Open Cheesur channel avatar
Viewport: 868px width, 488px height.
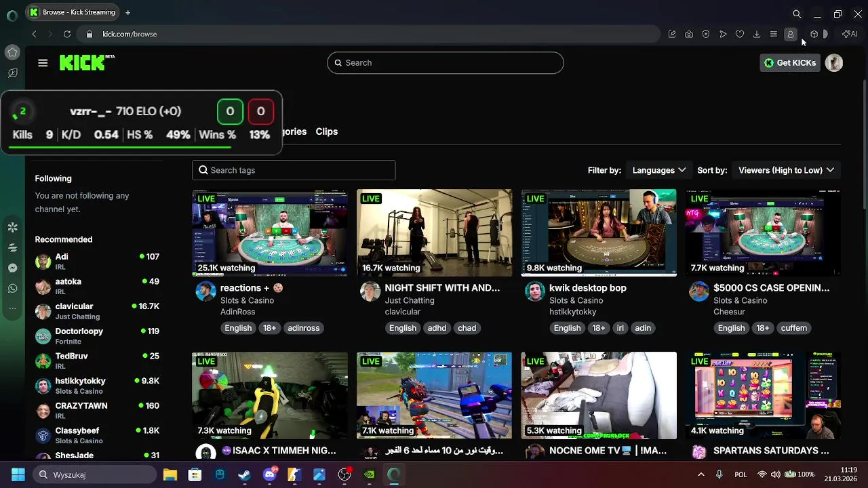pyautogui.click(x=698, y=291)
